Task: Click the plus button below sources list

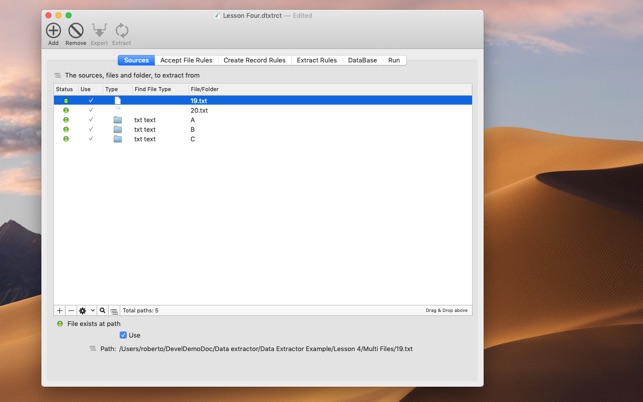Action: click(x=60, y=311)
